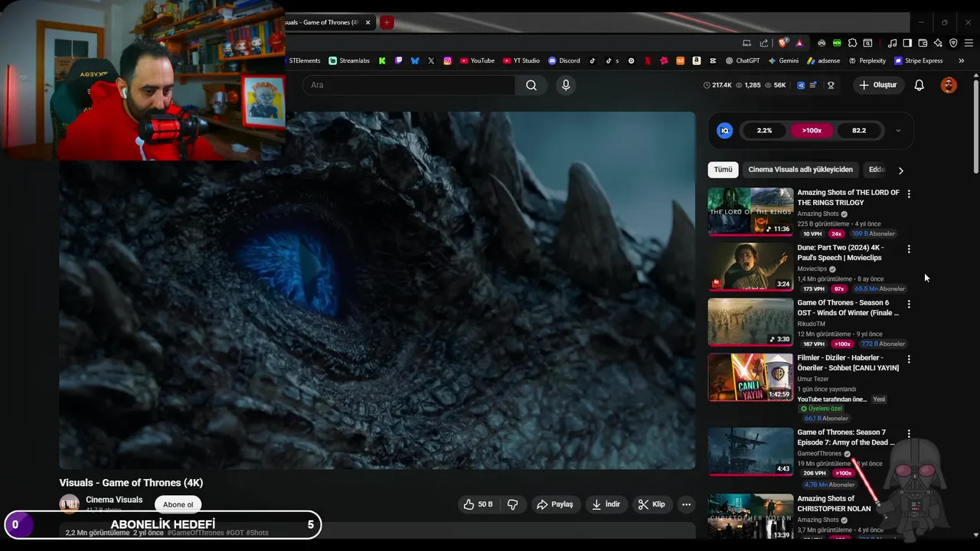Viewport: 980px width, 551px height.
Task: Select Cinema Visuals adlı yükleyiciden chip
Action: [800, 169]
